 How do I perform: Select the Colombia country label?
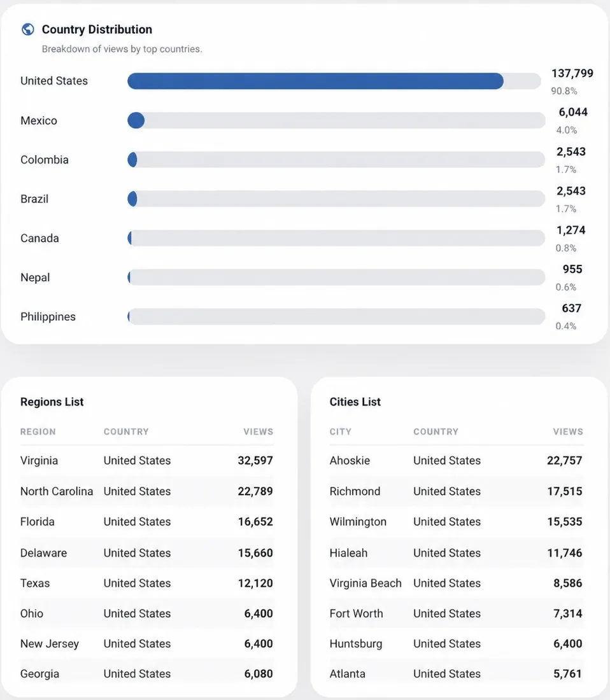pos(45,160)
